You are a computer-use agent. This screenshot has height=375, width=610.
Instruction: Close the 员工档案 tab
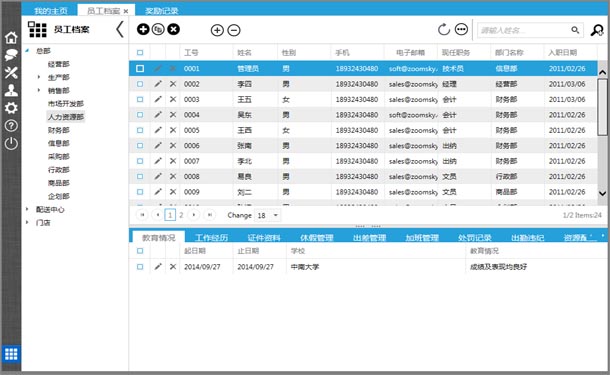tap(126, 11)
